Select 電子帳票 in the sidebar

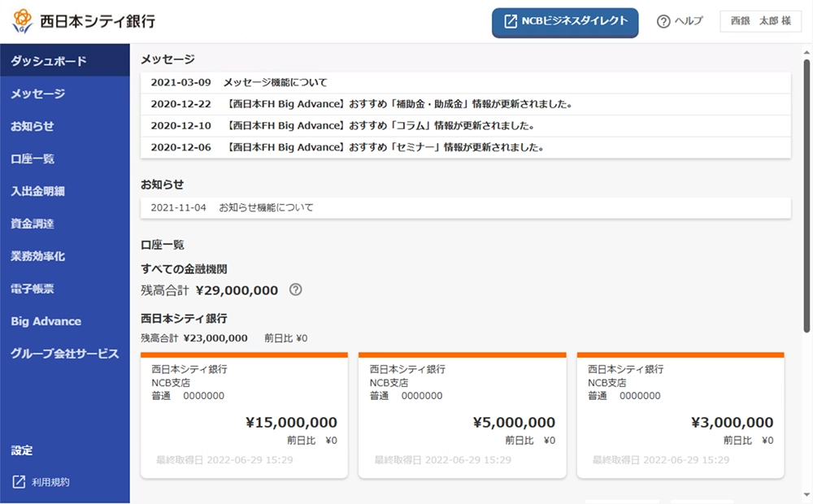(x=65, y=289)
